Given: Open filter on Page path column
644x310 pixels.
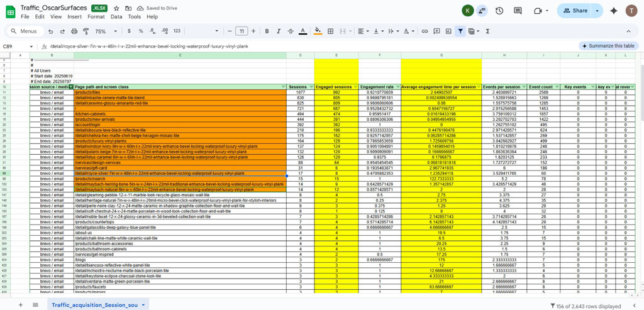Looking at the screenshot, I should tap(284, 87).
